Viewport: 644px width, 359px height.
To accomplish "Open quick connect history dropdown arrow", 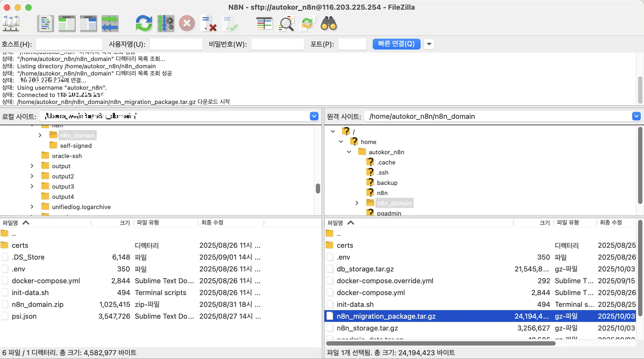I will pyautogui.click(x=429, y=44).
